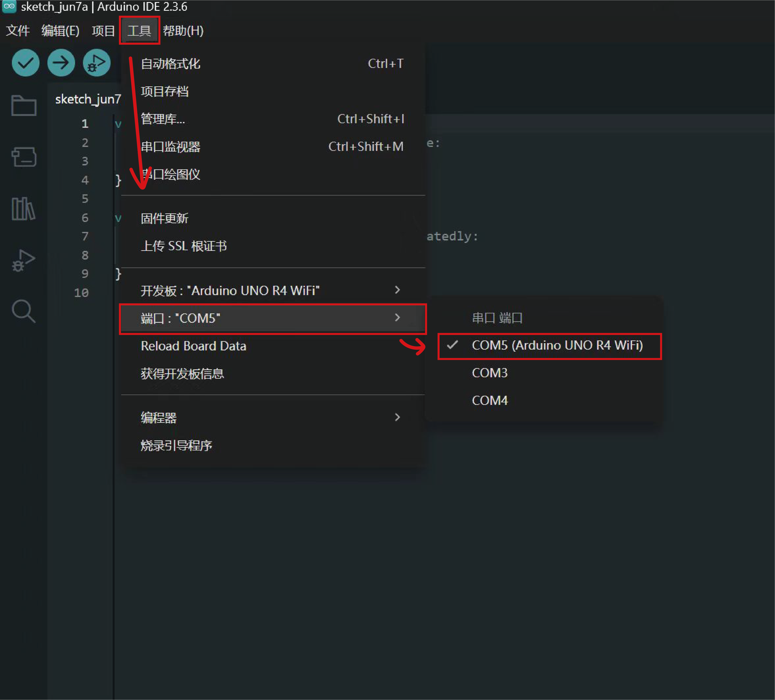Open the 项目 menu
Image resolution: width=775 pixels, height=700 pixels.
103,31
